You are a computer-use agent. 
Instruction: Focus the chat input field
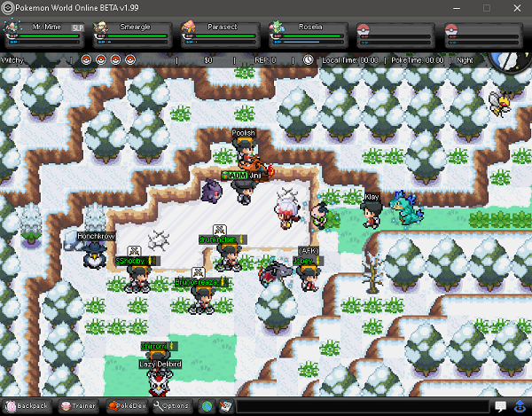pyautogui.click(x=363, y=406)
